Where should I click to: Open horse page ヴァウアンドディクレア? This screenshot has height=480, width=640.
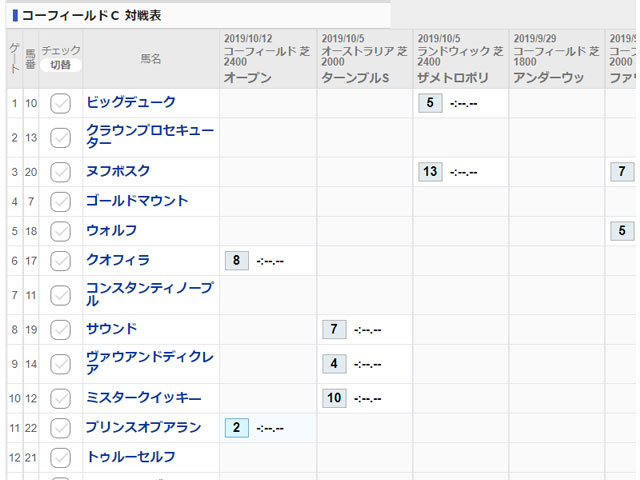150,363
